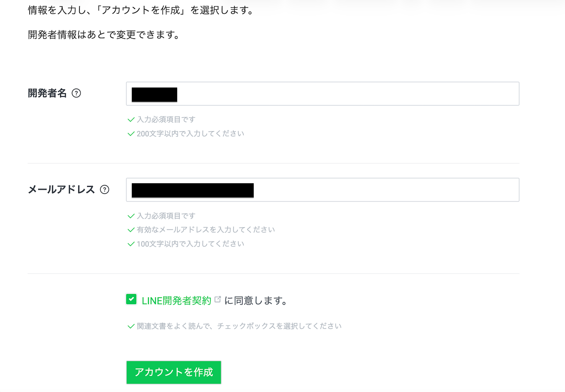This screenshot has width=565, height=392.
Task: Click the green checkmark beside 入力必須項目です under 開発者名
Action: pos(131,119)
